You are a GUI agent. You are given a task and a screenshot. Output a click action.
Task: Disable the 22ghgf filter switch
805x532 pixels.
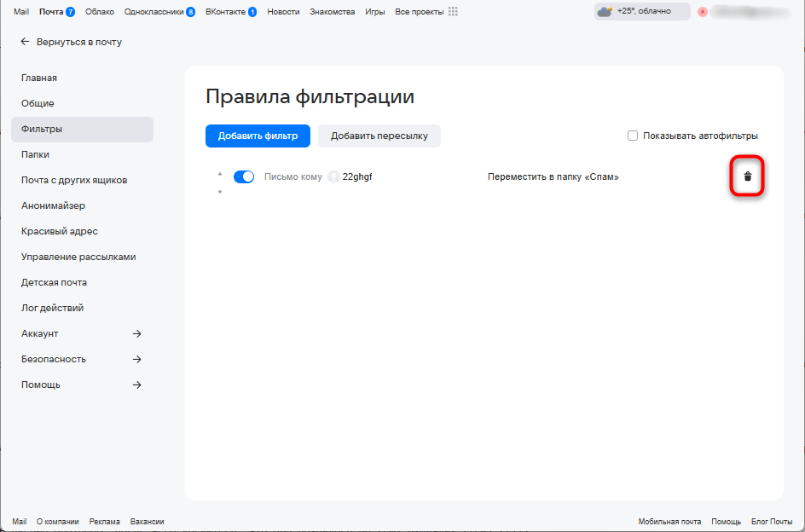tap(244, 176)
